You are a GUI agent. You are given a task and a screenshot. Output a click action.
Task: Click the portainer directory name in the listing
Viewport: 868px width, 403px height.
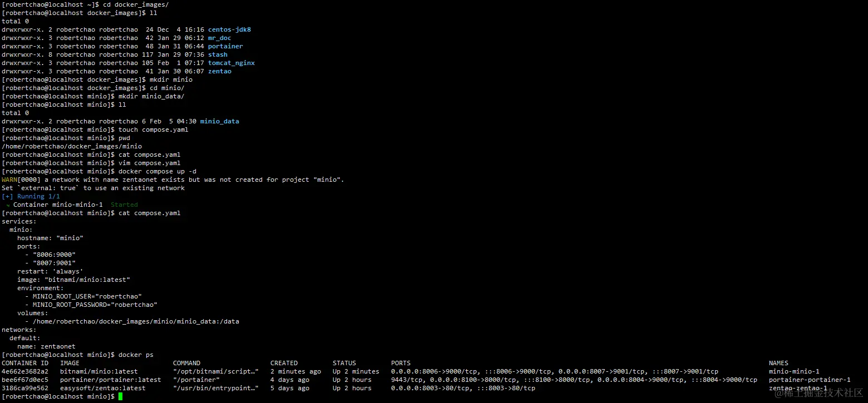click(x=225, y=46)
